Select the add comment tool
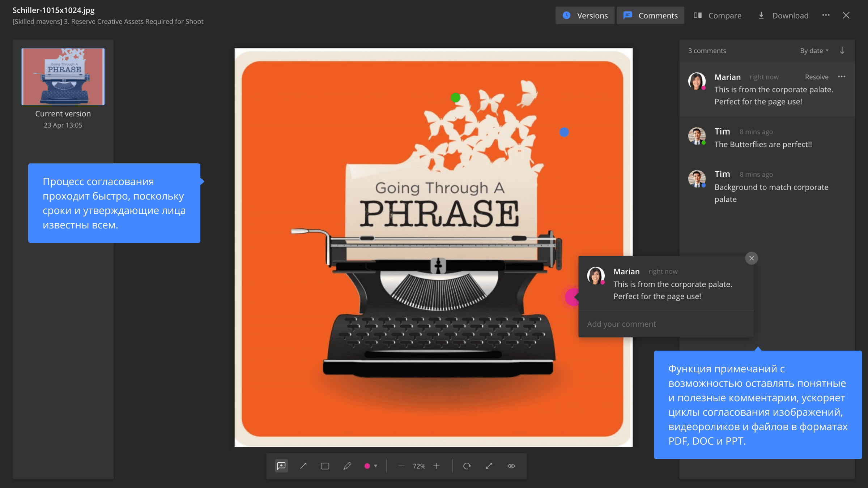Image resolution: width=868 pixels, height=488 pixels. coord(281,466)
